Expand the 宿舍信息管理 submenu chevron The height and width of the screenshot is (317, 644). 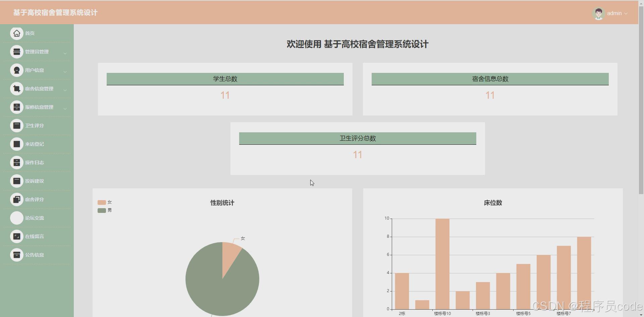pos(65,90)
